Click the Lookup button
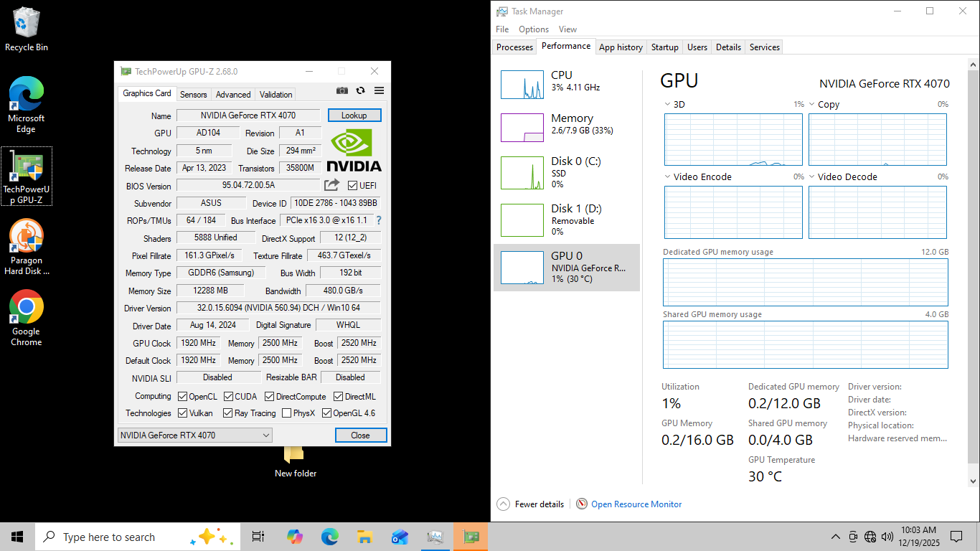Viewport: 980px width, 551px height. tap(354, 116)
